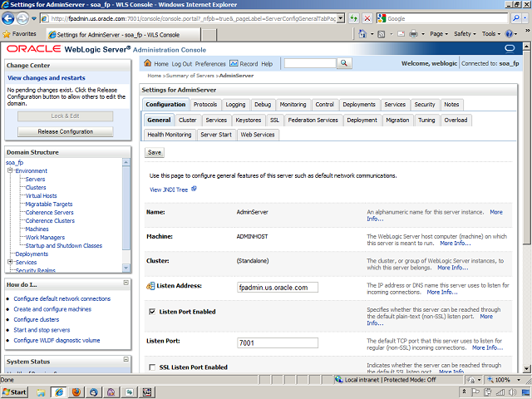Click the Record icon in toolbar
The width and height of the screenshot is (532, 399).
(234, 64)
